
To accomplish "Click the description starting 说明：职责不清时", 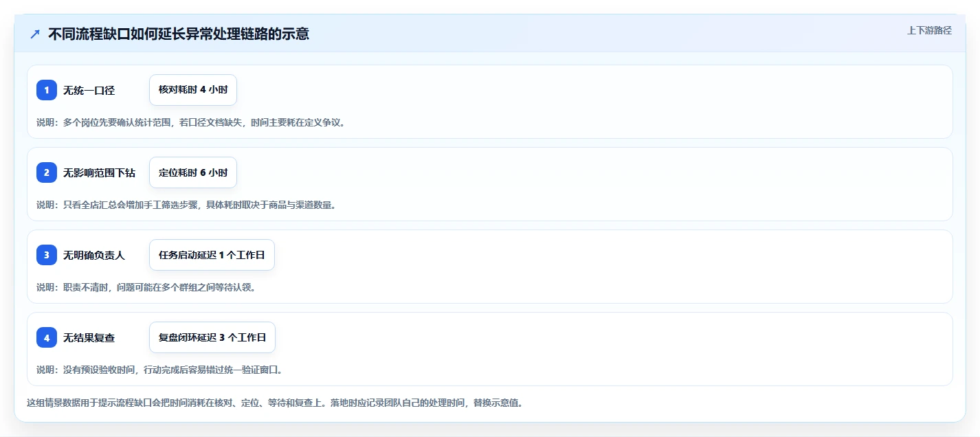I will [146, 287].
